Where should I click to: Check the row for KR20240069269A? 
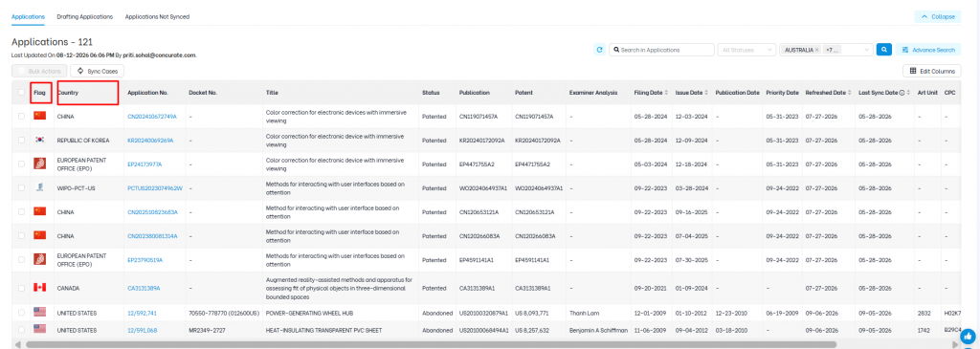(x=22, y=140)
